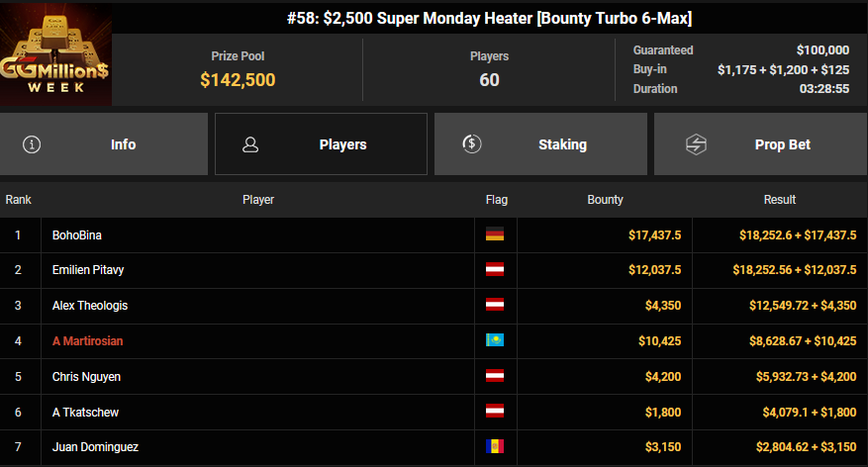Click the Staking dollar-coin icon
This screenshot has width=868, height=467.
point(472,144)
